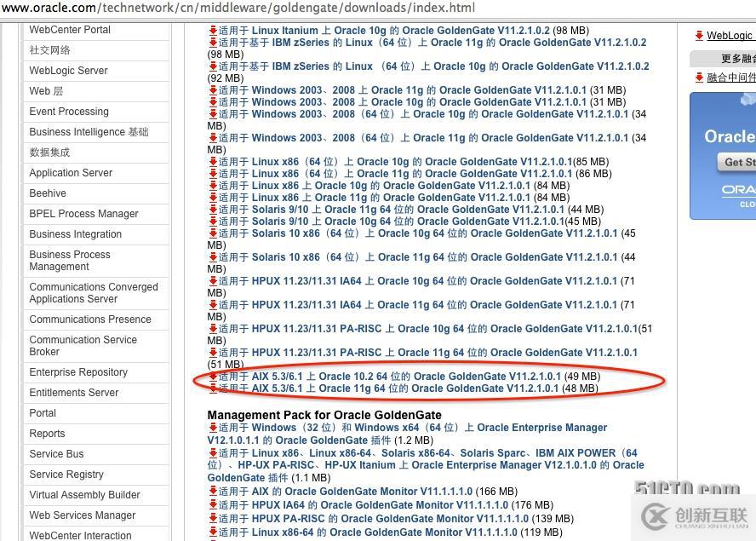Open Reports sidebar link
This screenshot has width=756, height=541.
click(x=48, y=434)
